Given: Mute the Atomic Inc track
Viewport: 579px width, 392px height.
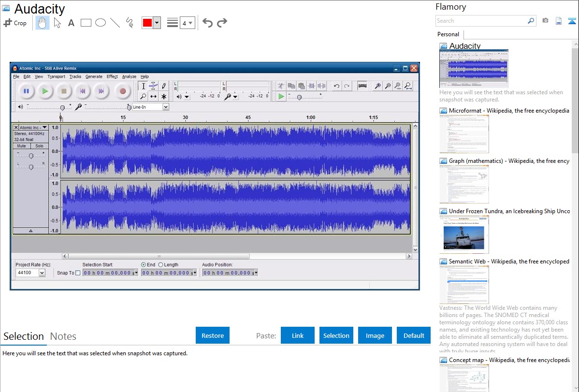Looking at the screenshot, I should pos(22,146).
